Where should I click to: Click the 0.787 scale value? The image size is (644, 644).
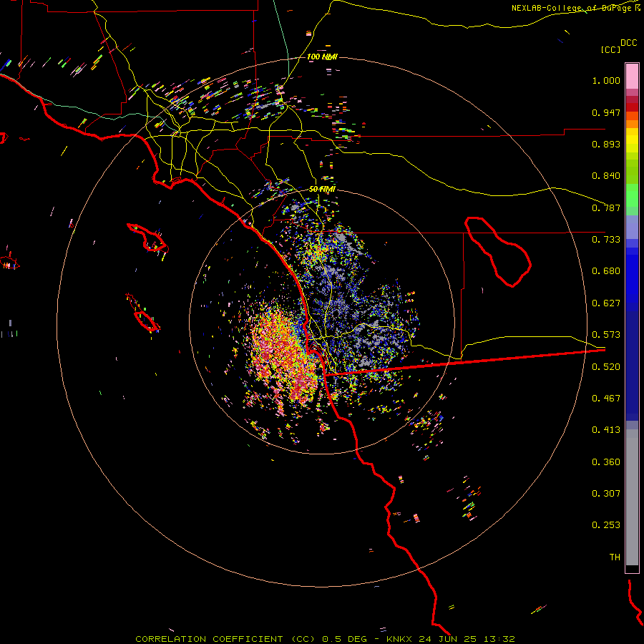tap(606, 208)
